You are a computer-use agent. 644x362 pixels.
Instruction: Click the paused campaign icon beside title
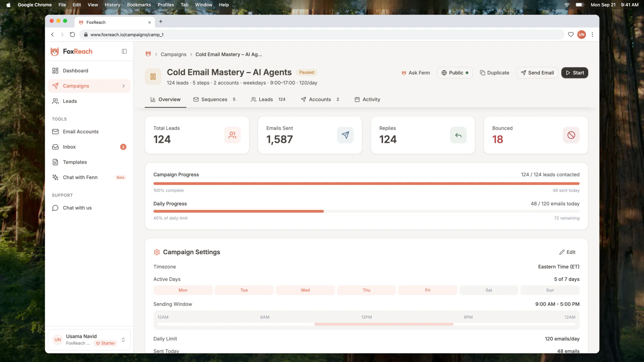[153, 77]
